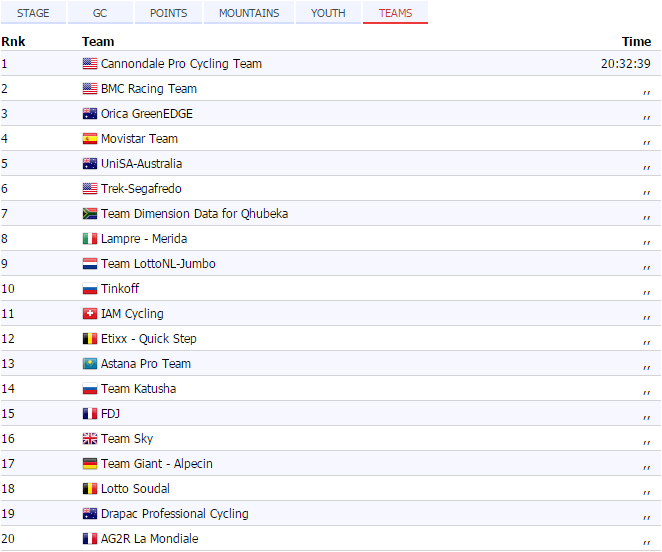Switch to the STAGE tab

coord(33,13)
